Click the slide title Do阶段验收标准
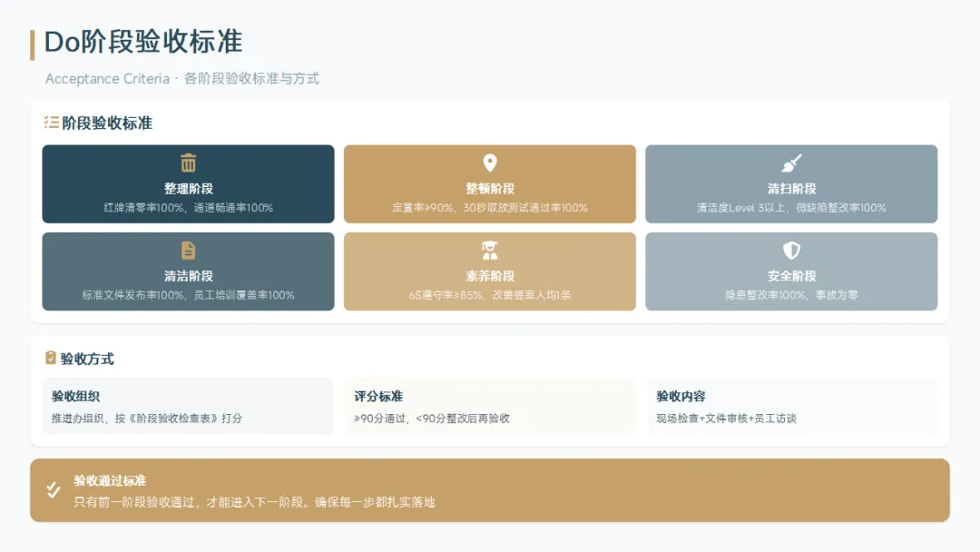The image size is (980, 552). [143, 42]
